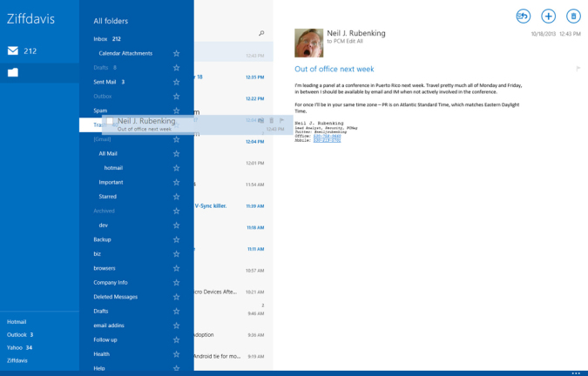Toggle star beside browsers folder
This screenshot has width=588, height=376.
tap(176, 269)
